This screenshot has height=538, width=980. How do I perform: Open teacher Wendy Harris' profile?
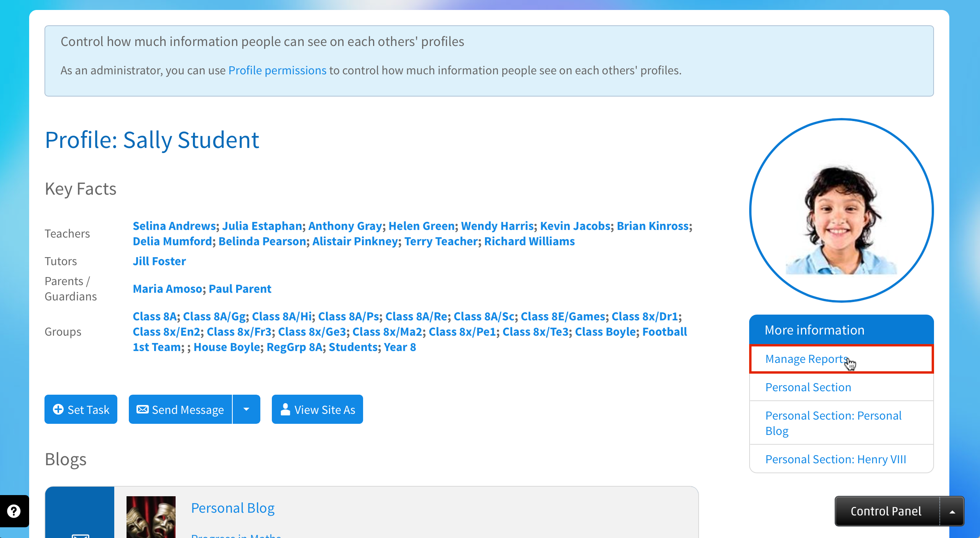[x=497, y=226]
